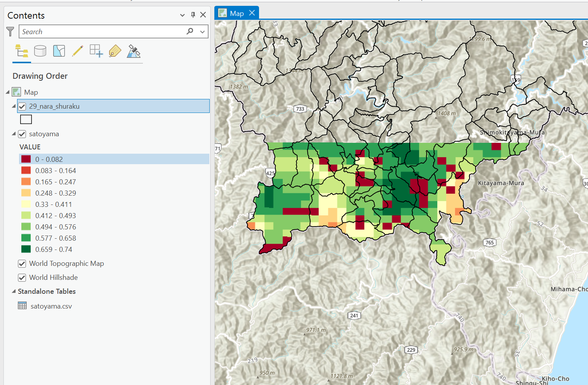This screenshot has height=385, width=588.
Task: Open List By Editing pencil icon
Action: click(78, 51)
